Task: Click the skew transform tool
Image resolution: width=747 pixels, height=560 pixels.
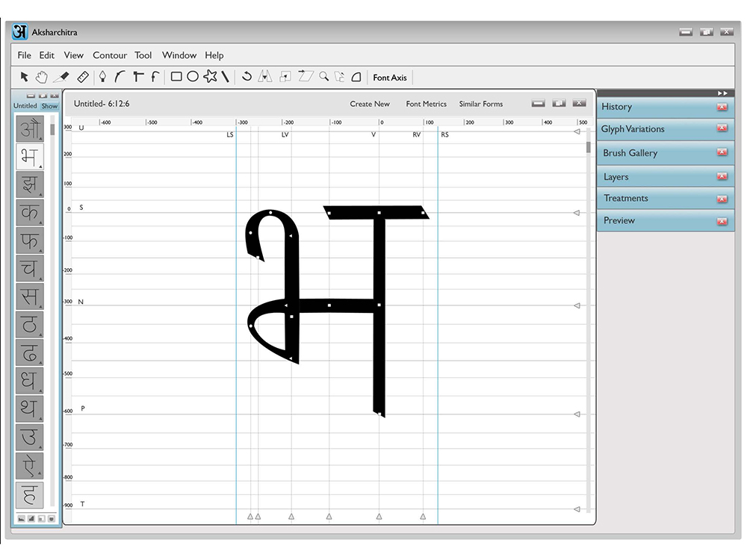Action: [306, 76]
